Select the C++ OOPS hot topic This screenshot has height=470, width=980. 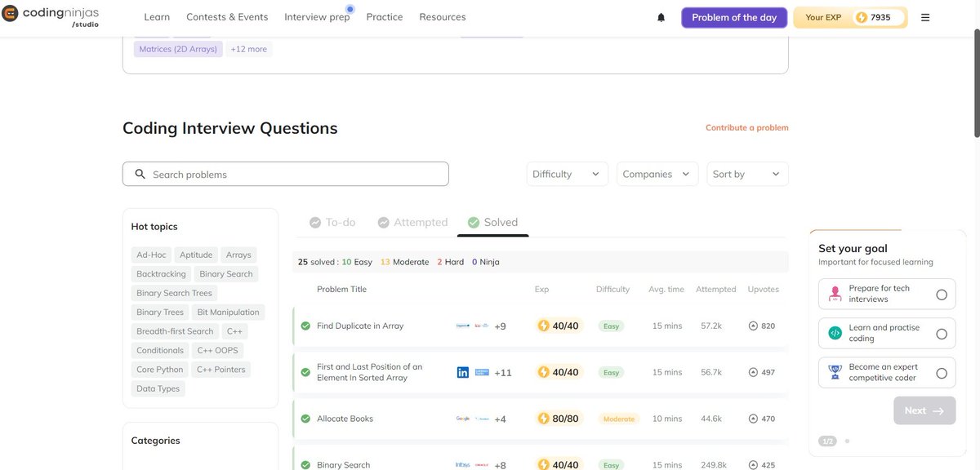(x=216, y=350)
